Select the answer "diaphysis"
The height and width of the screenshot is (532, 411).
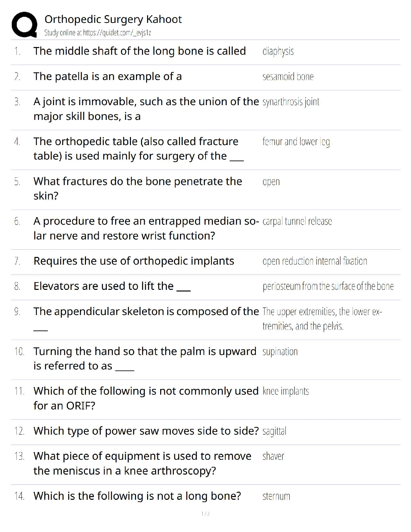pyautogui.click(x=278, y=51)
